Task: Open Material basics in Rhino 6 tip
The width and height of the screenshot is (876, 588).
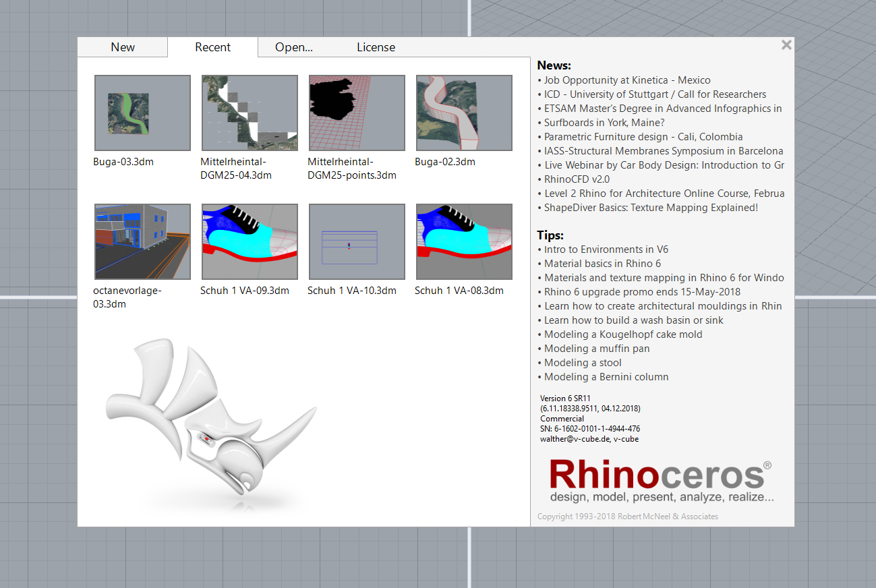Action: (x=602, y=264)
